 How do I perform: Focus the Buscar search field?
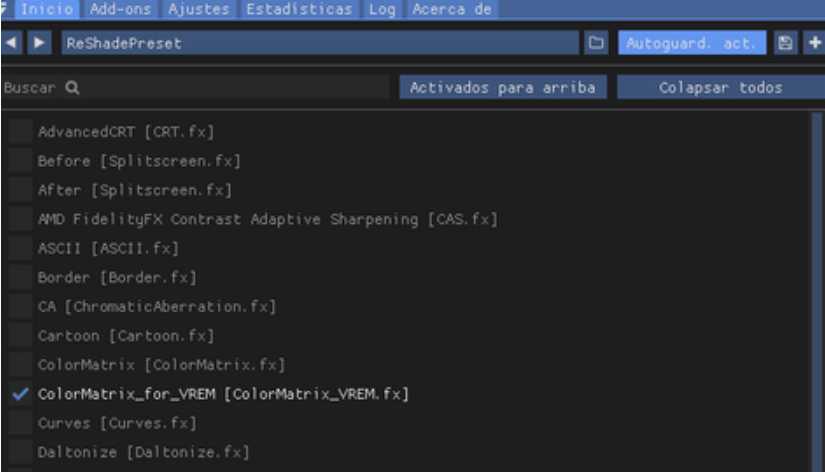[195, 87]
